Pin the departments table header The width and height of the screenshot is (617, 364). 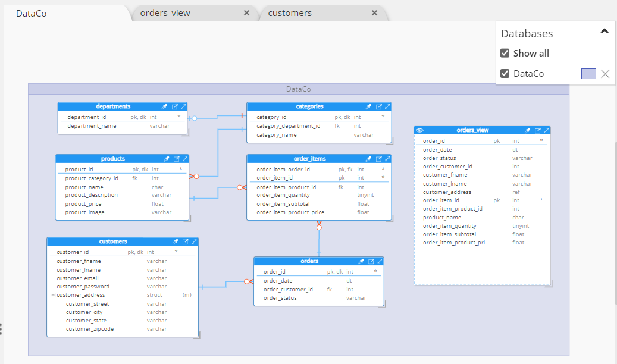tap(164, 106)
